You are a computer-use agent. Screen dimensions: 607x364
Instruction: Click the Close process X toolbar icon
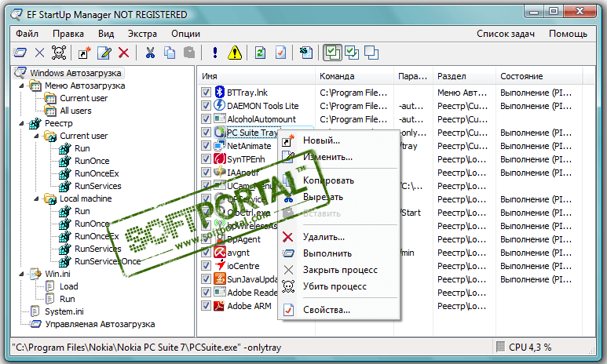[x=39, y=53]
